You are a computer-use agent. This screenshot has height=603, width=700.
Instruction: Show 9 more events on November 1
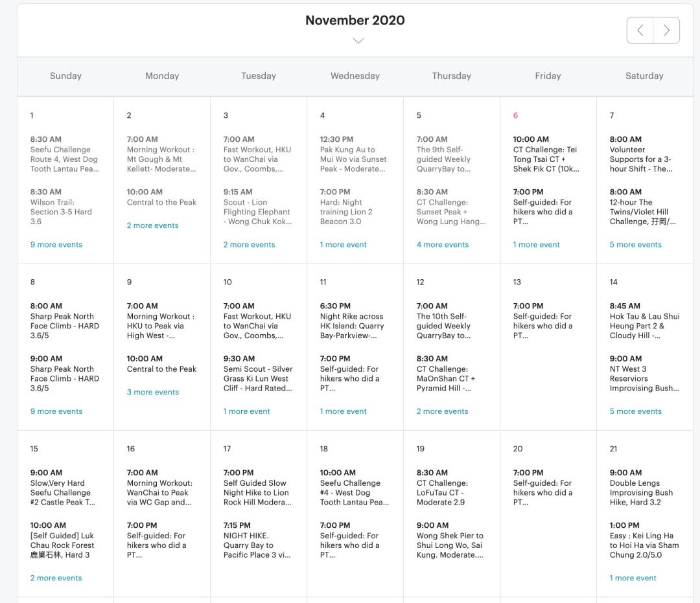point(56,245)
